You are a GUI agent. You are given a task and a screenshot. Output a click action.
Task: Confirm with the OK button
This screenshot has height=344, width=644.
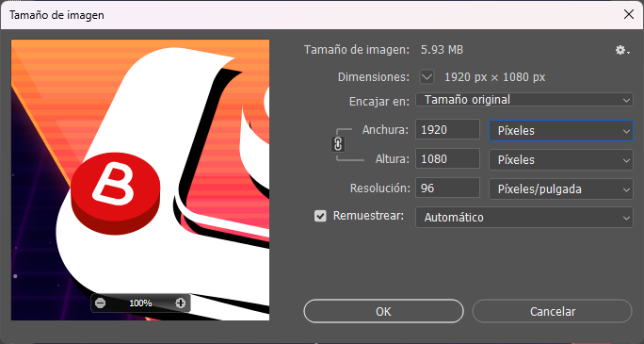point(383,311)
